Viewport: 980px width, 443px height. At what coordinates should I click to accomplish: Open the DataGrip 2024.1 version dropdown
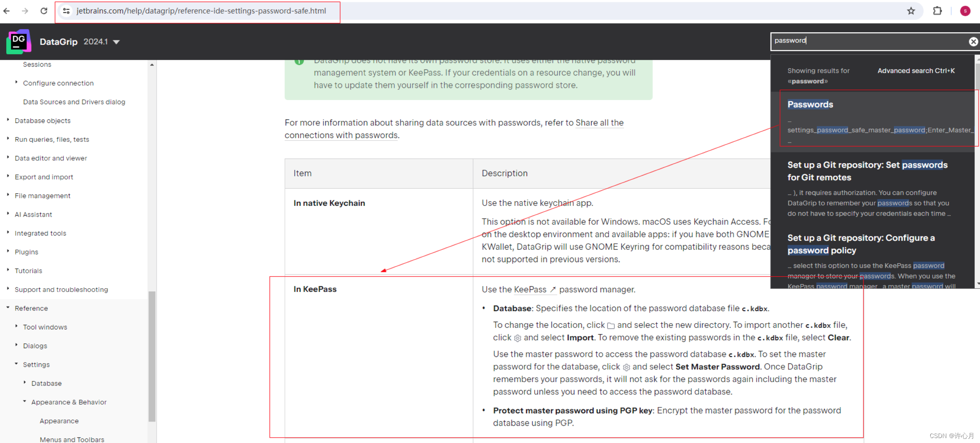coord(102,42)
